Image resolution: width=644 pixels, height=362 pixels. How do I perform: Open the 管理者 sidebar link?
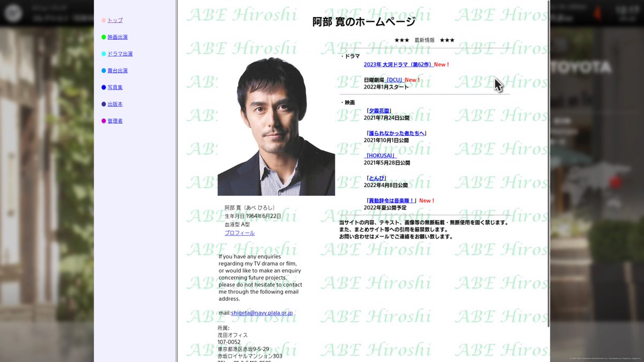[x=115, y=121]
